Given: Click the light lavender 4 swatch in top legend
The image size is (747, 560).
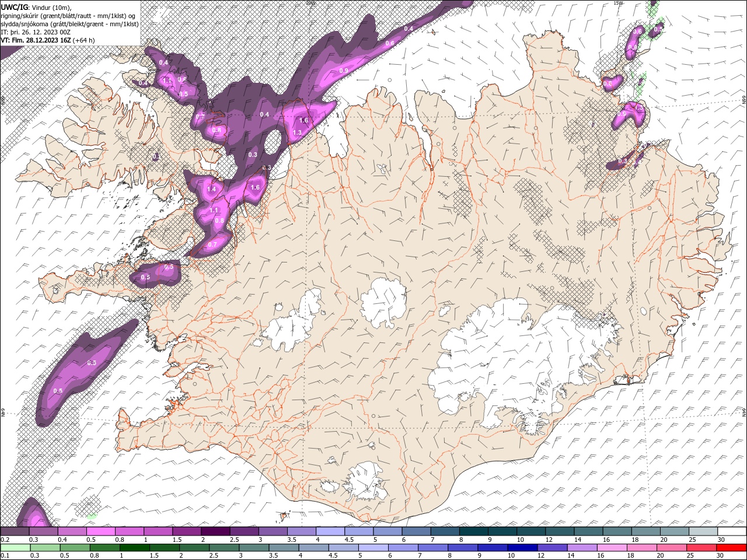Looking at the screenshot, I should (330, 531).
